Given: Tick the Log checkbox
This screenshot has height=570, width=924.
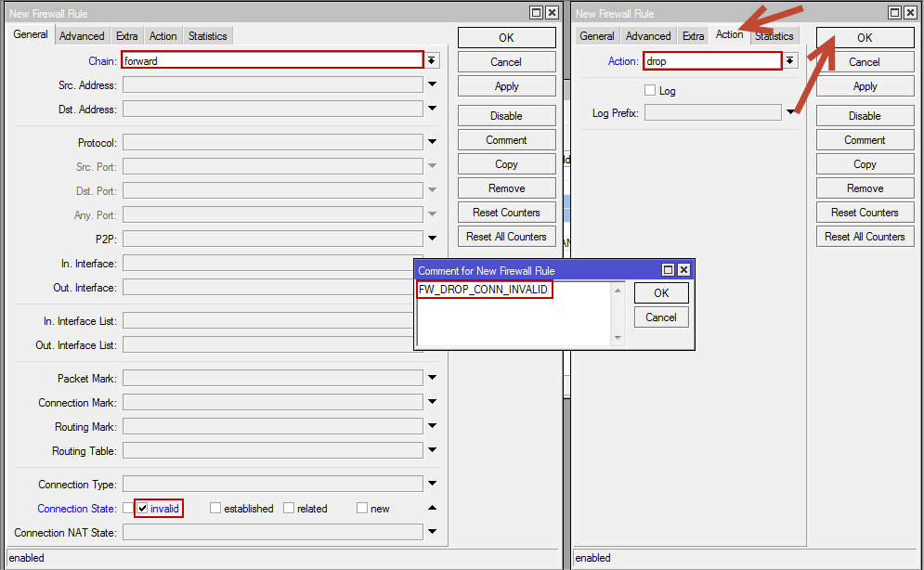Looking at the screenshot, I should (650, 90).
